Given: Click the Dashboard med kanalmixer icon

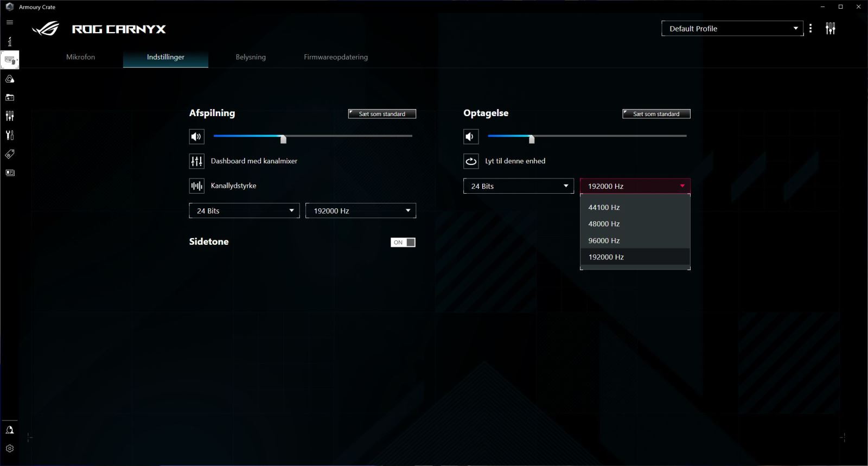Looking at the screenshot, I should click(196, 161).
